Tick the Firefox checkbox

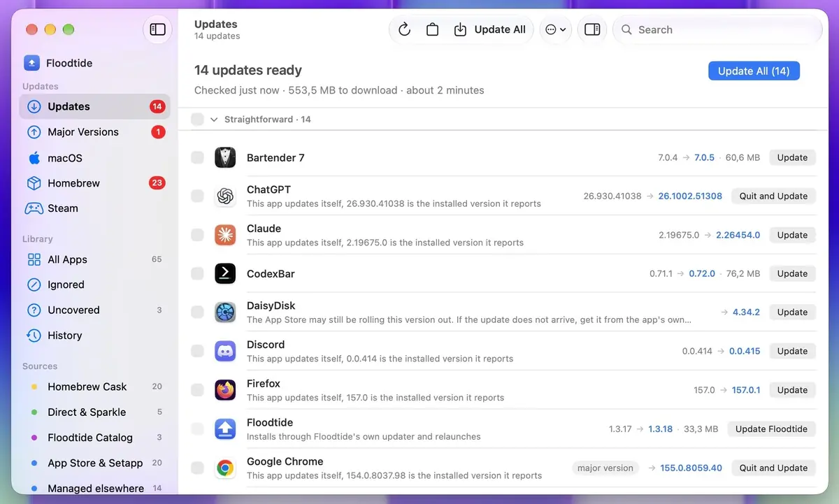tap(197, 390)
